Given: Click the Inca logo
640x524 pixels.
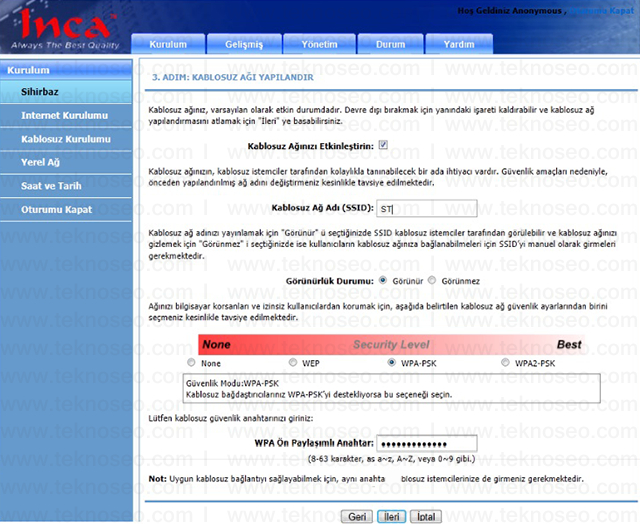Looking at the screenshot, I should pos(65,29).
